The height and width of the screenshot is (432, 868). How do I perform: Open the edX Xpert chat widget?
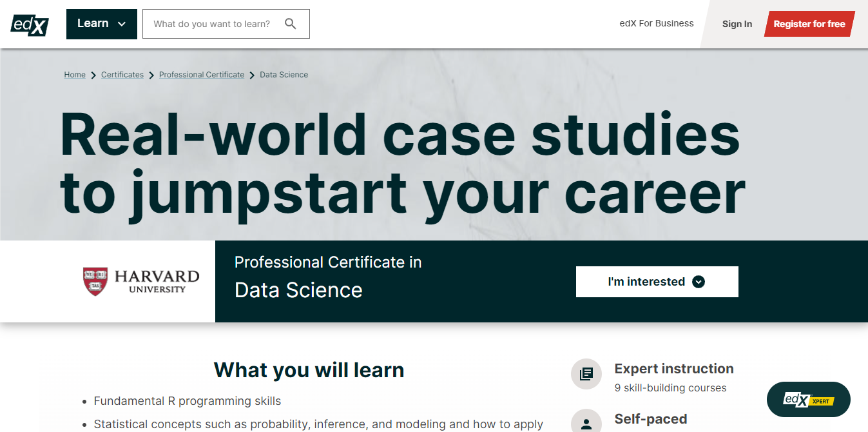pos(808,400)
